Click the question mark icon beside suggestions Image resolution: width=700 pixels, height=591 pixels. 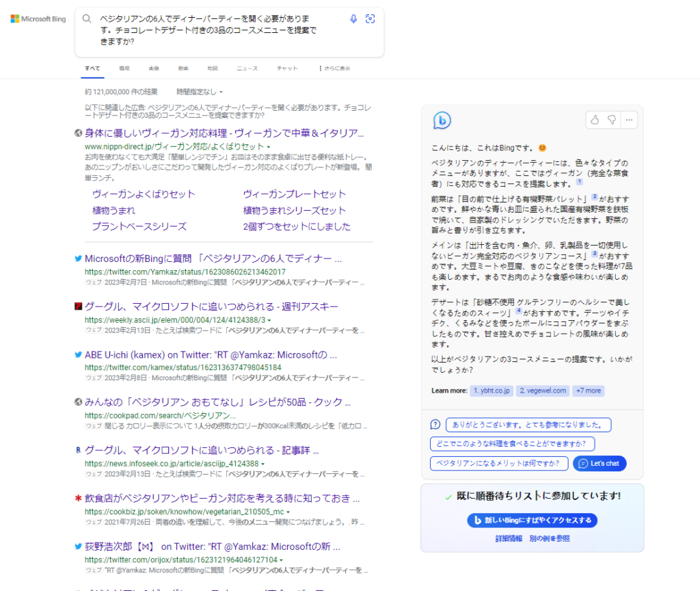tap(435, 424)
